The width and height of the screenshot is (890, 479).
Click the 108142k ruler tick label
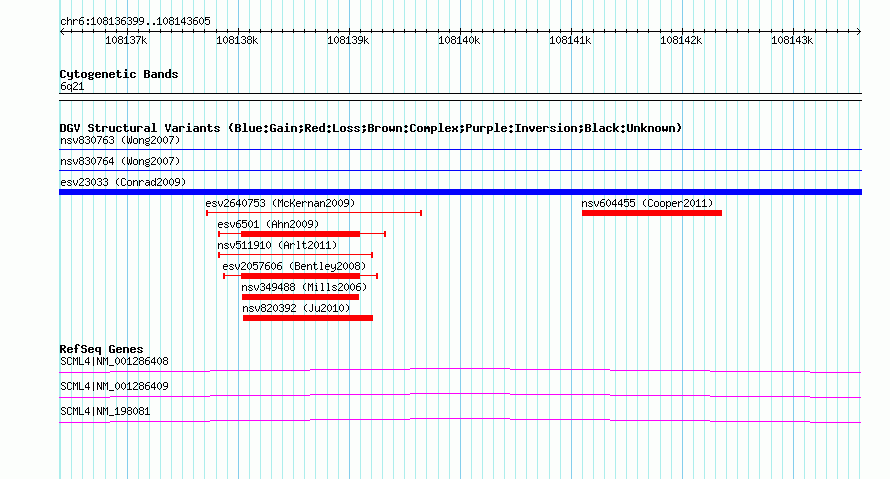click(681, 40)
